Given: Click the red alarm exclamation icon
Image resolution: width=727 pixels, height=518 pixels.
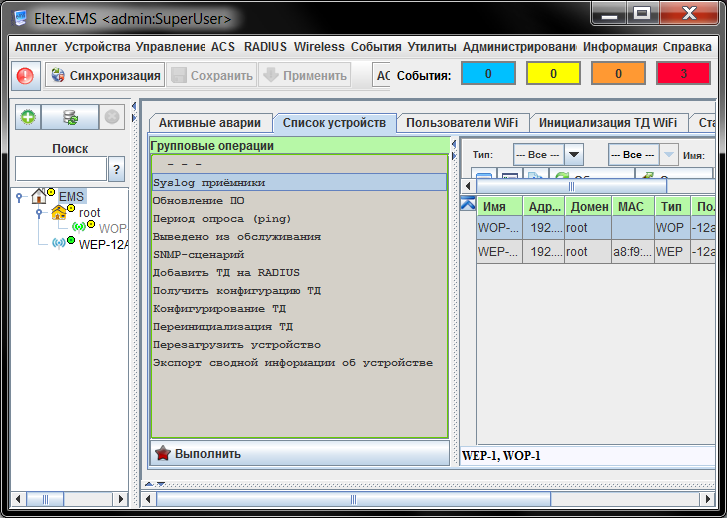Looking at the screenshot, I should pyautogui.click(x=26, y=75).
